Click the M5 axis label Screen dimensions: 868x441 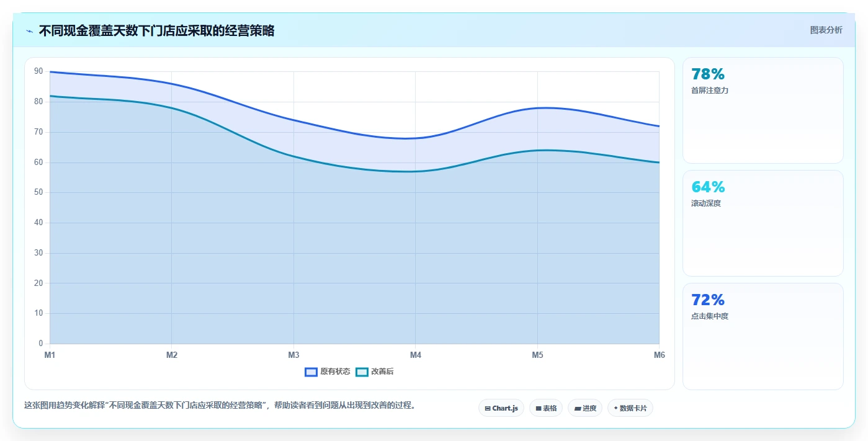tap(537, 355)
